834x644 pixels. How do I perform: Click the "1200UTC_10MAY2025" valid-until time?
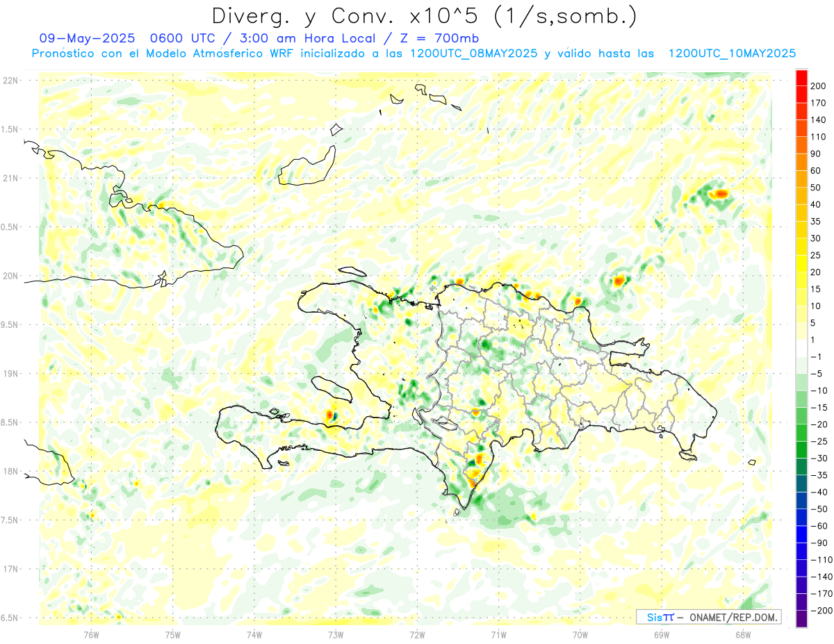pos(732,53)
